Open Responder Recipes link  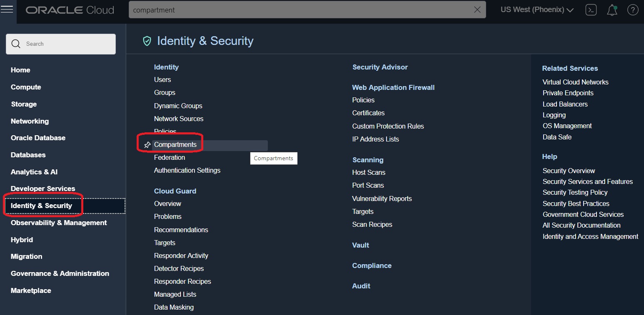[182, 281]
